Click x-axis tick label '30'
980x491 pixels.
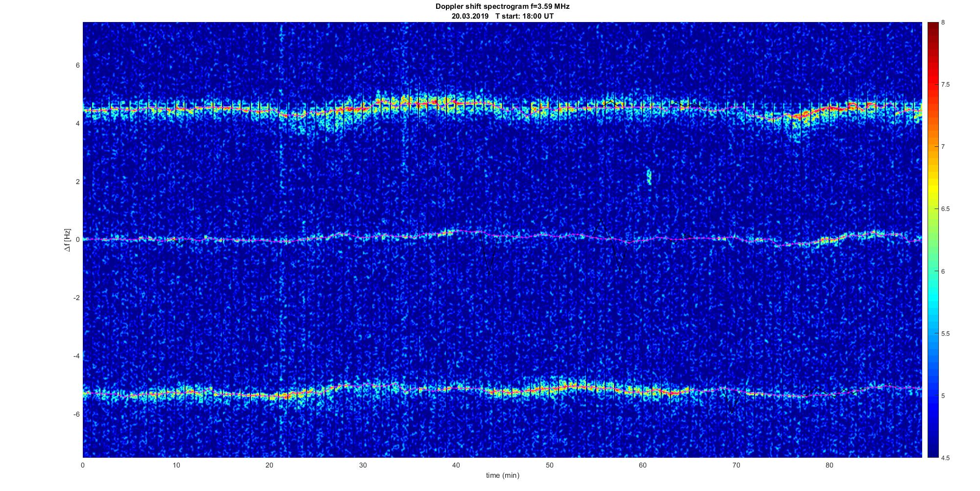[x=363, y=465]
